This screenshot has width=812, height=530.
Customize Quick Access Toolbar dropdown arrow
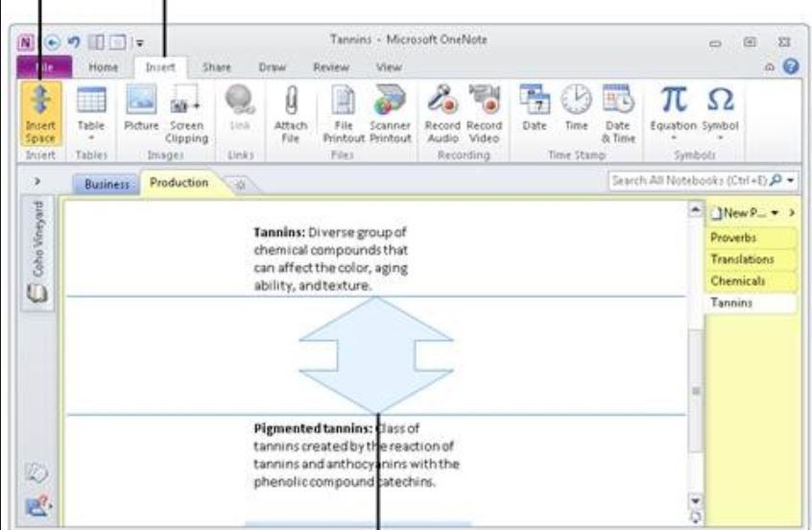point(140,43)
